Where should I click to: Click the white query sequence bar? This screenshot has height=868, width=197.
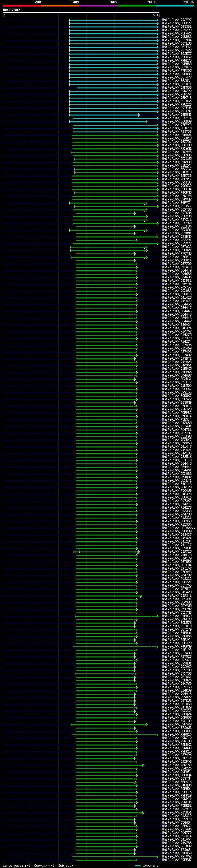pyautogui.click(x=81, y=13)
